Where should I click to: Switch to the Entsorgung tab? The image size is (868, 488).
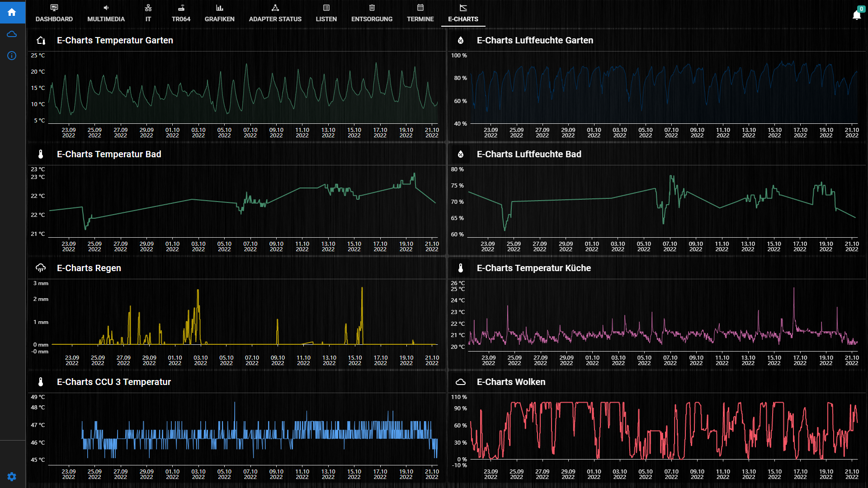(372, 13)
